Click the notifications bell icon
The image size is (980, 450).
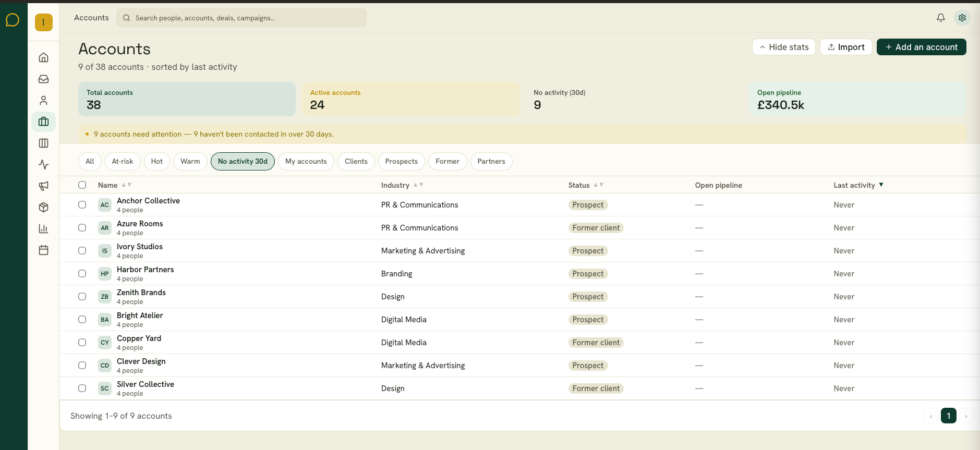941,18
